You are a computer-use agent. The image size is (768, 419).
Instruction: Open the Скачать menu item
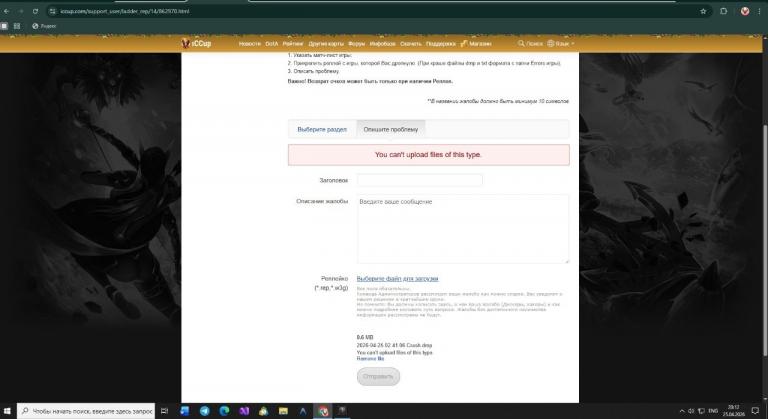tap(410, 44)
